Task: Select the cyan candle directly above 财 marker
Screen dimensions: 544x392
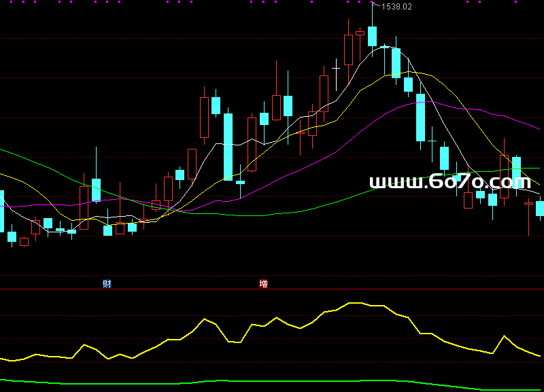Action: coord(107,230)
